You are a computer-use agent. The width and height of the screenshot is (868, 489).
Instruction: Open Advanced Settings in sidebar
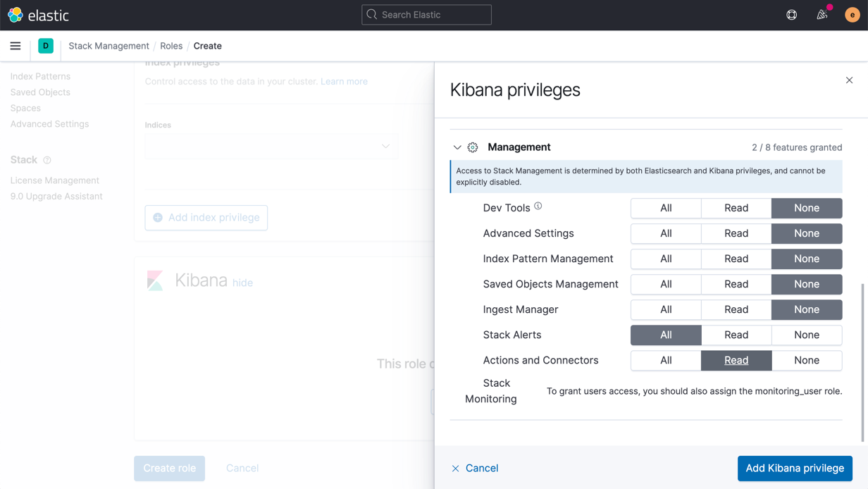(x=49, y=124)
